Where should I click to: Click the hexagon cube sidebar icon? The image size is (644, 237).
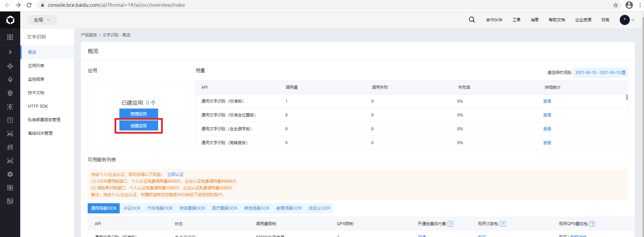(x=10, y=174)
